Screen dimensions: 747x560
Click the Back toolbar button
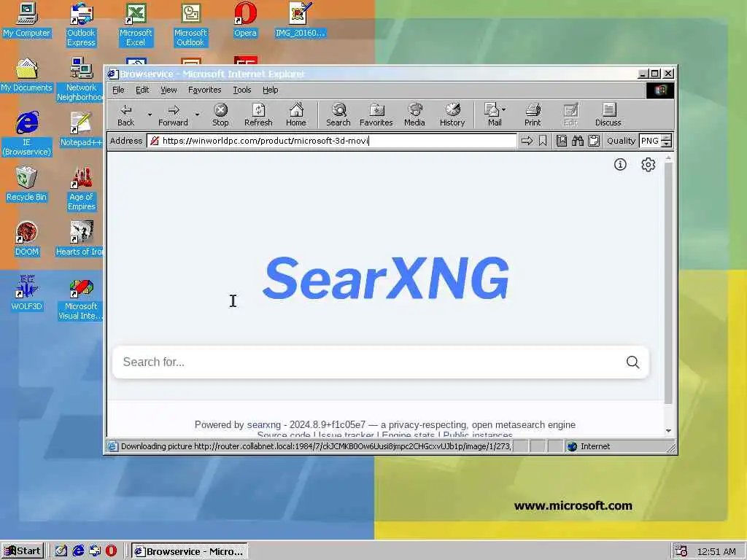(125, 114)
